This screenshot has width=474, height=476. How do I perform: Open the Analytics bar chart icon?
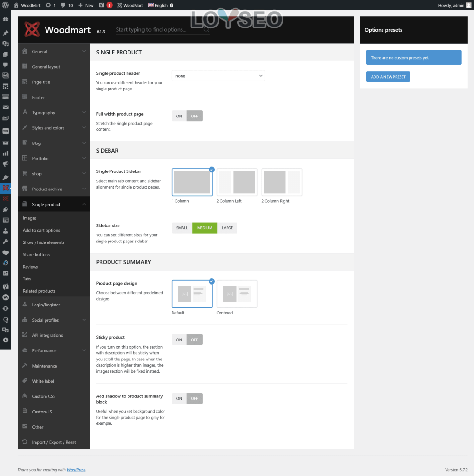(x=5, y=153)
